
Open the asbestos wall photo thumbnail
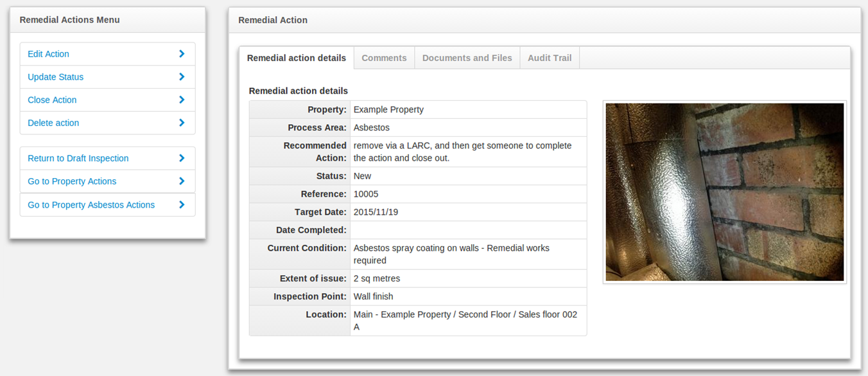(724, 192)
